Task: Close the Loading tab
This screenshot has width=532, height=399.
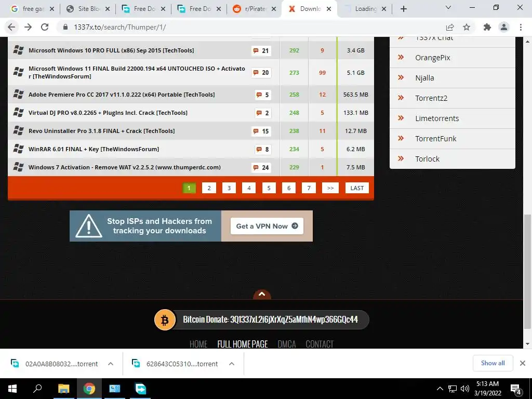Action: [384, 9]
